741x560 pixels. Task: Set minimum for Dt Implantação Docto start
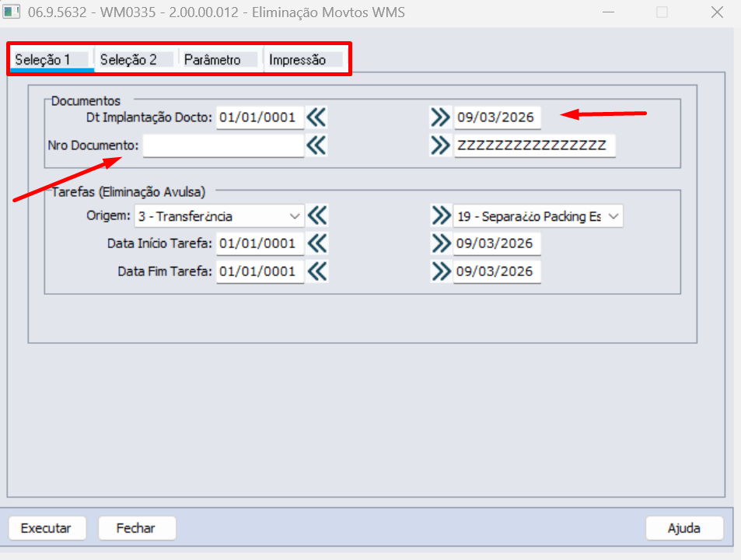click(x=316, y=117)
